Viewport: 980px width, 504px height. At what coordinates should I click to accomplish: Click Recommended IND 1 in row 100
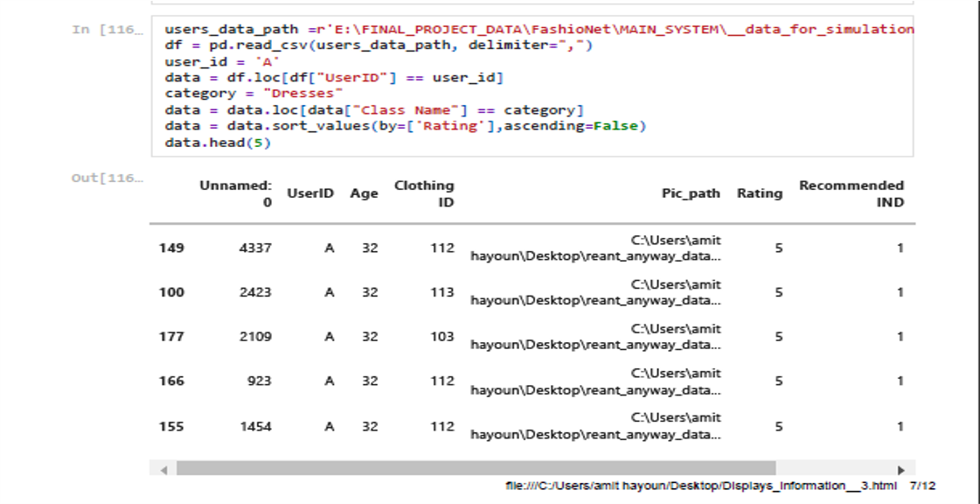coord(900,292)
